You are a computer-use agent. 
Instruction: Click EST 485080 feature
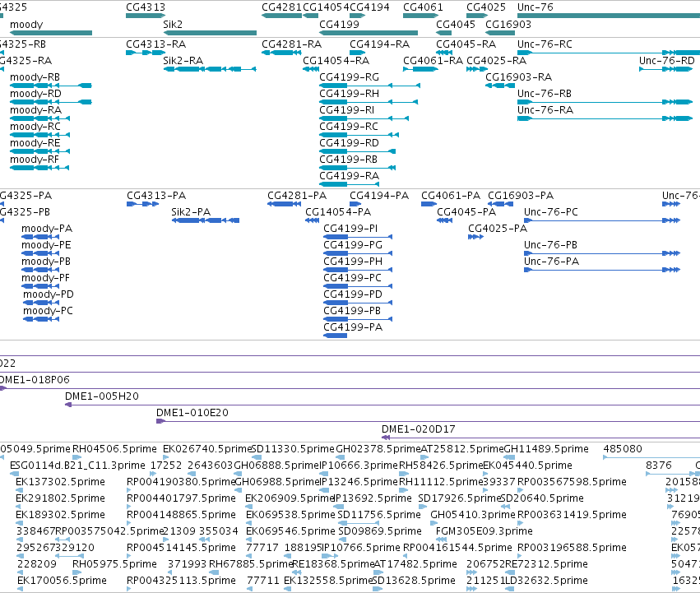coord(651,457)
